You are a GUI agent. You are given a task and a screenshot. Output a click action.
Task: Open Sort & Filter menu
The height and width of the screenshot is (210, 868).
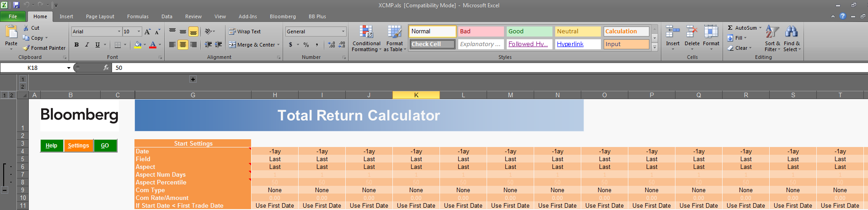coord(772,38)
